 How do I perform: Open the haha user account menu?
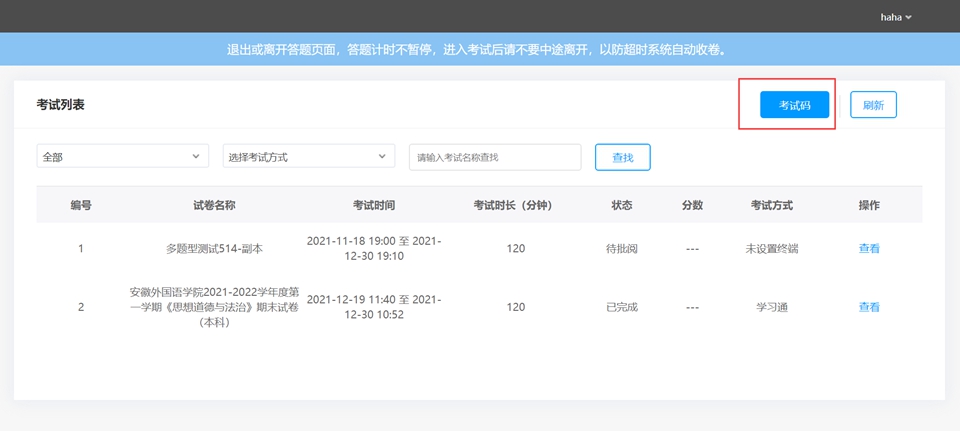895,17
